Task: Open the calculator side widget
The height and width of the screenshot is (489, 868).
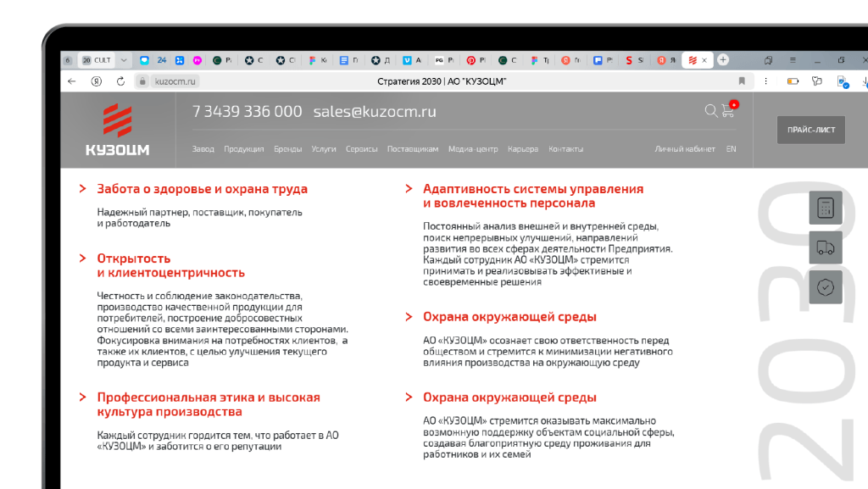Action: point(826,208)
